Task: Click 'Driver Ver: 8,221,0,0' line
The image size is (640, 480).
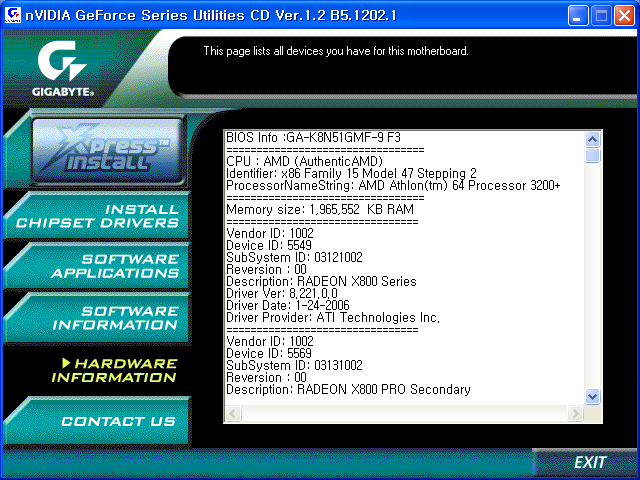Action: [x=282, y=293]
